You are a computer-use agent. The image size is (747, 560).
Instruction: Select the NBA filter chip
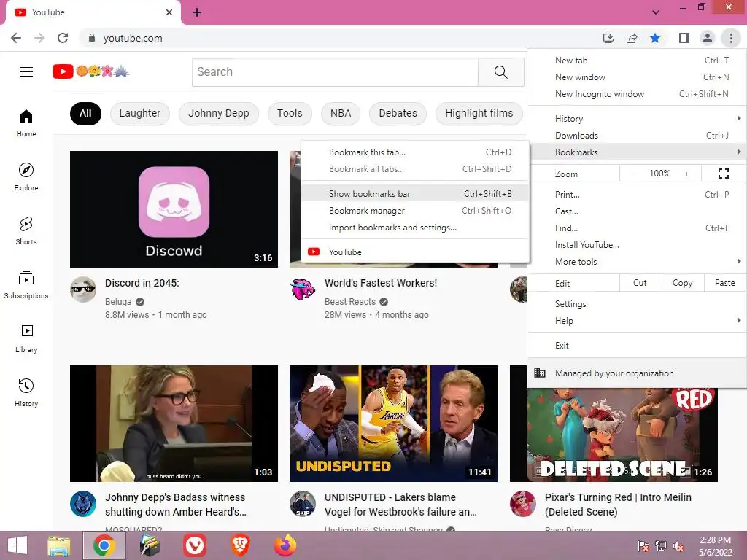[x=341, y=113]
